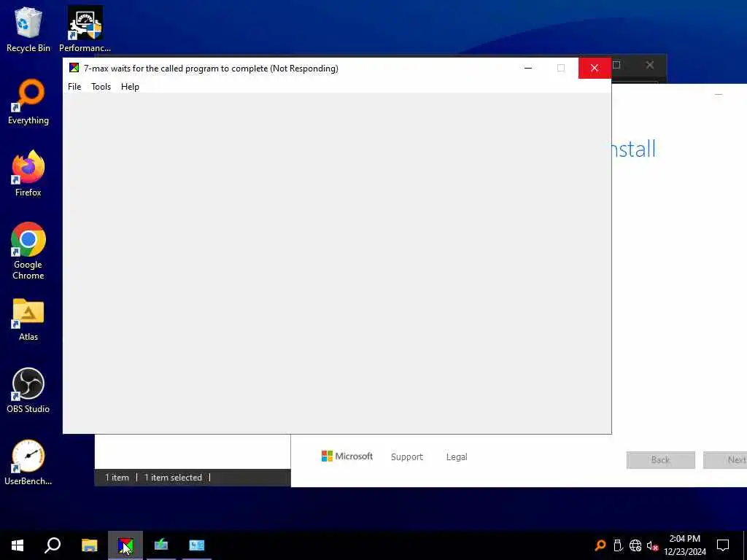Screen dimensions: 747x560
Task: Close the dark background window
Action: [x=650, y=65]
